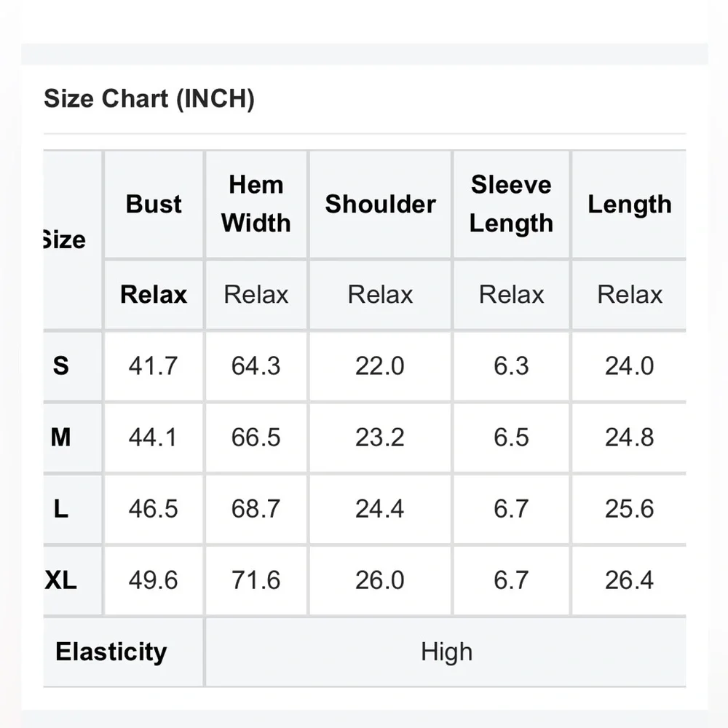Click the Sleeve Length column header

click(511, 204)
